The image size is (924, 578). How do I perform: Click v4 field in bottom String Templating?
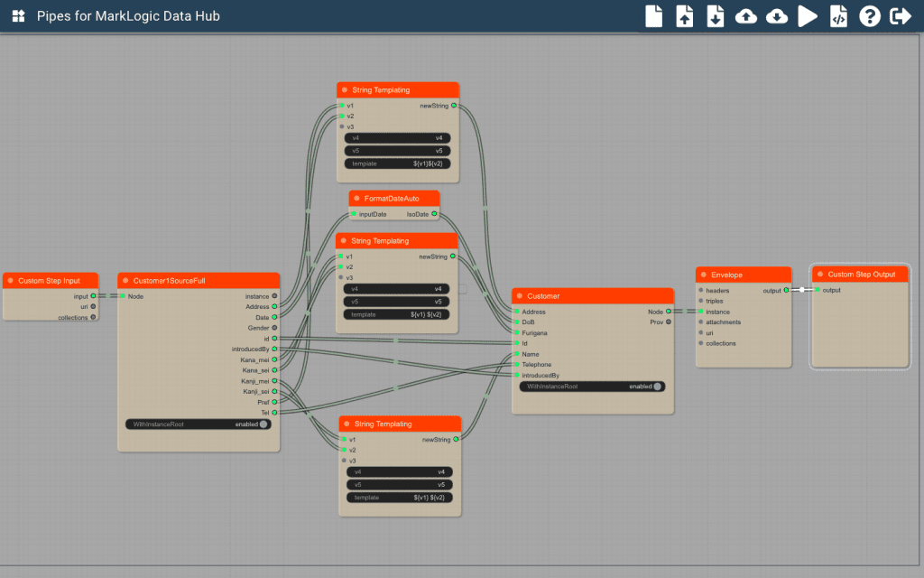tap(400, 471)
